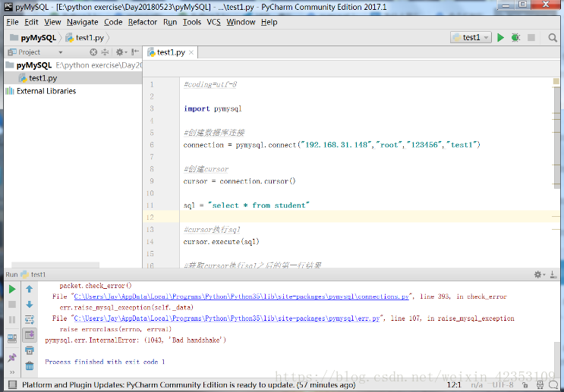Toggle file read-only lock icon

click(525, 385)
